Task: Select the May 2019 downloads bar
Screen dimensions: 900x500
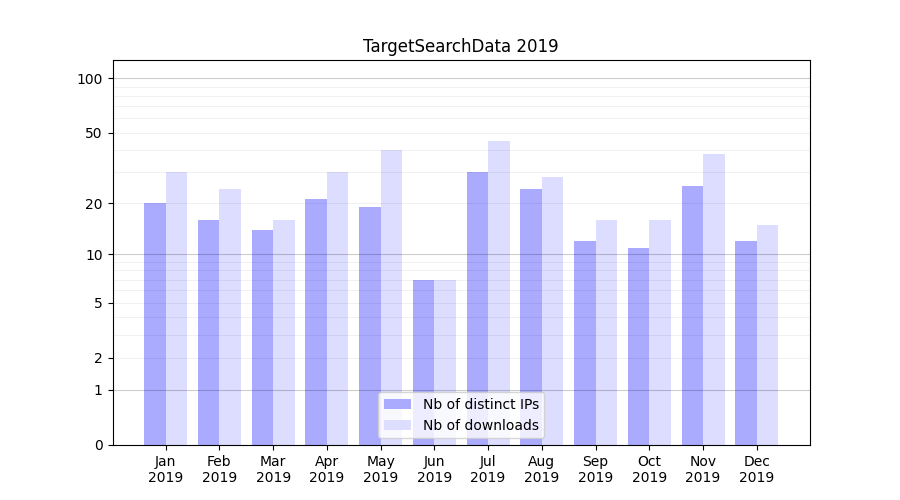Action: 391,297
